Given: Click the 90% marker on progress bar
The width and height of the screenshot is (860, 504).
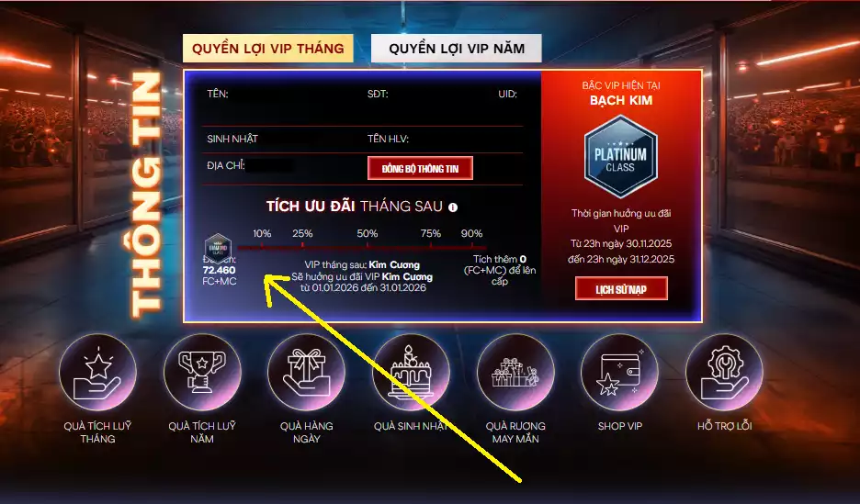Looking at the screenshot, I should click(471, 234).
